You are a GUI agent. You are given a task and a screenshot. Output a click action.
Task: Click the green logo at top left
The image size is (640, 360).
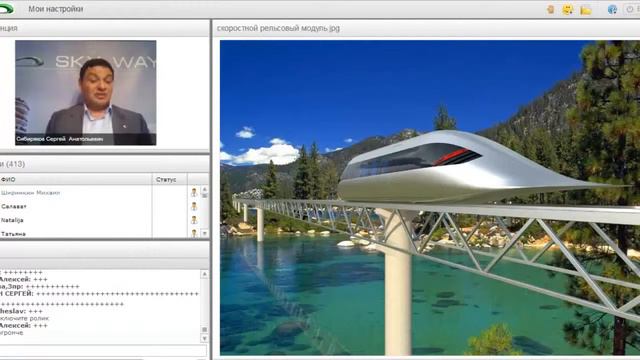[6, 9]
